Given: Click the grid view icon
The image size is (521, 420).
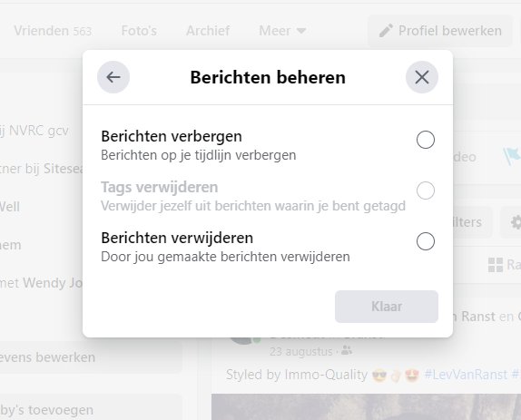Looking at the screenshot, I should click(x=496, y=265).
